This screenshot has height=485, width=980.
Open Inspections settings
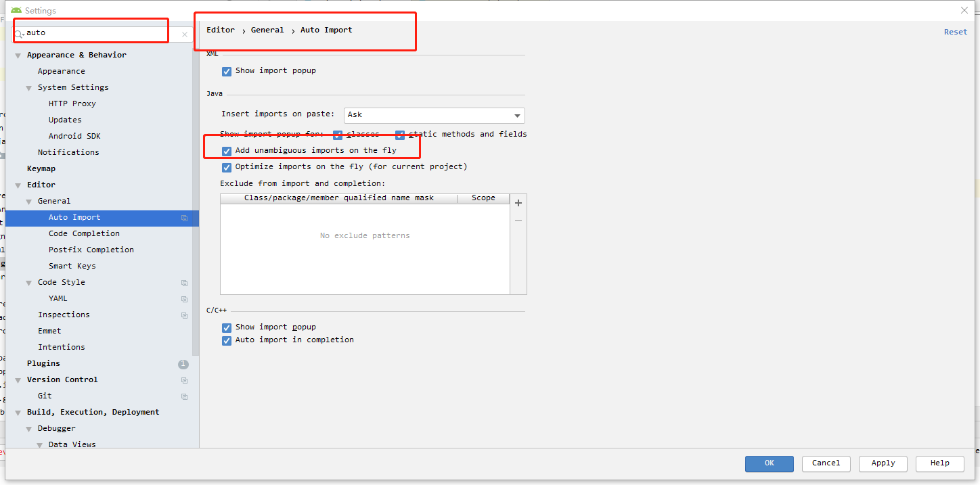coord(64,315)
